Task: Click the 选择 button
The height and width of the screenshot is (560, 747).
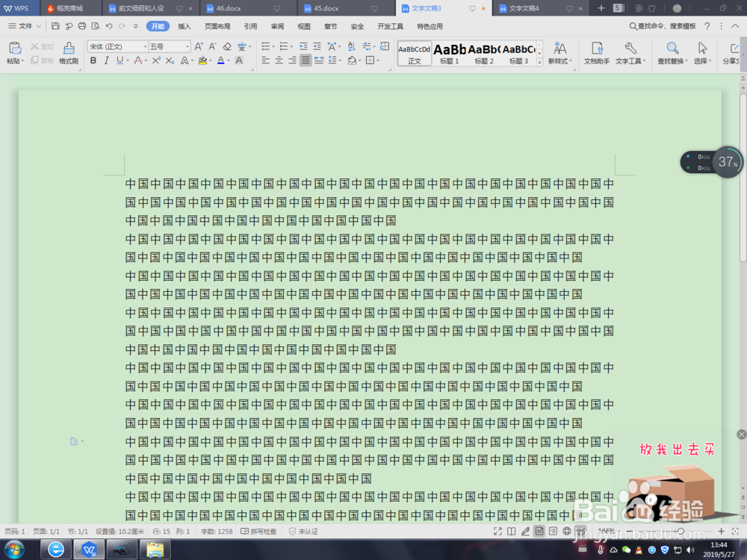Action: 702,53
